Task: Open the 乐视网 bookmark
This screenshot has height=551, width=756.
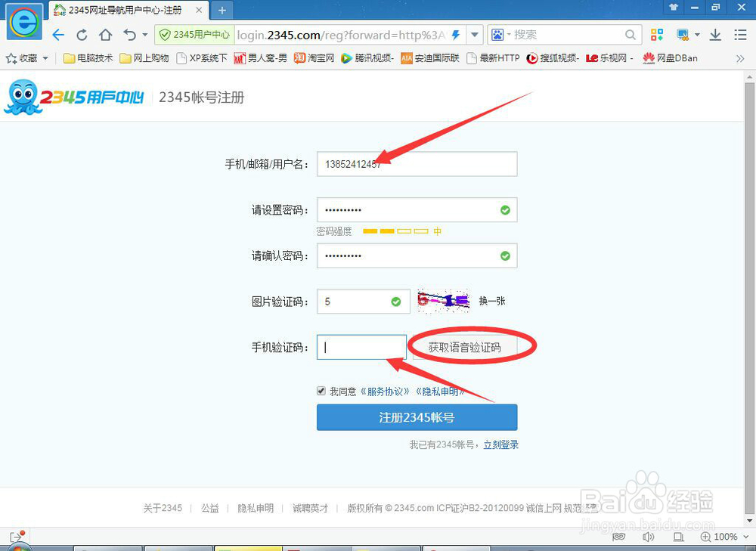Action: 609,58
